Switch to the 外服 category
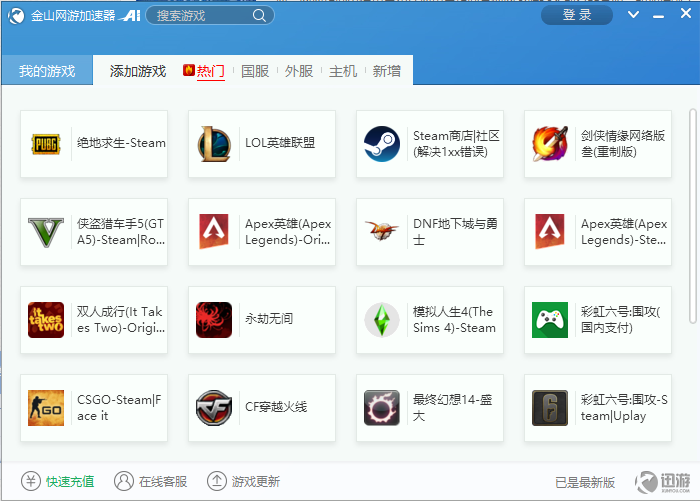The height and width of the screenshot is (501, 700). [x=299, y=71]
